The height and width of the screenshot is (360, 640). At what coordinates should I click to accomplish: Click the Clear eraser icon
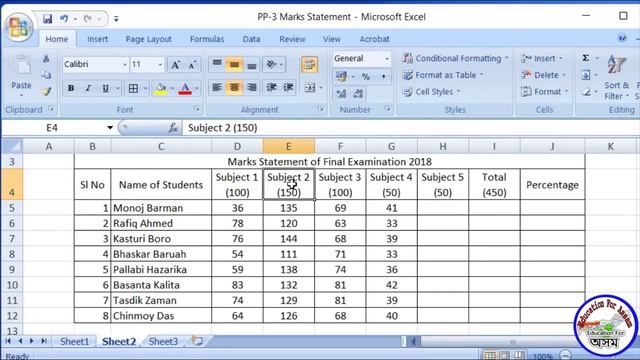point(586,92)
